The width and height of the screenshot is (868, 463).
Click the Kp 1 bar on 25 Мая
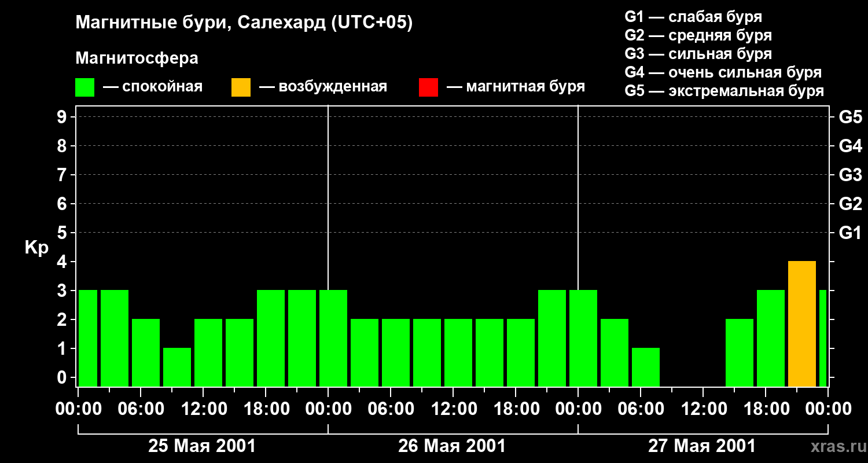pyautogui.click(x=177, y=367)
